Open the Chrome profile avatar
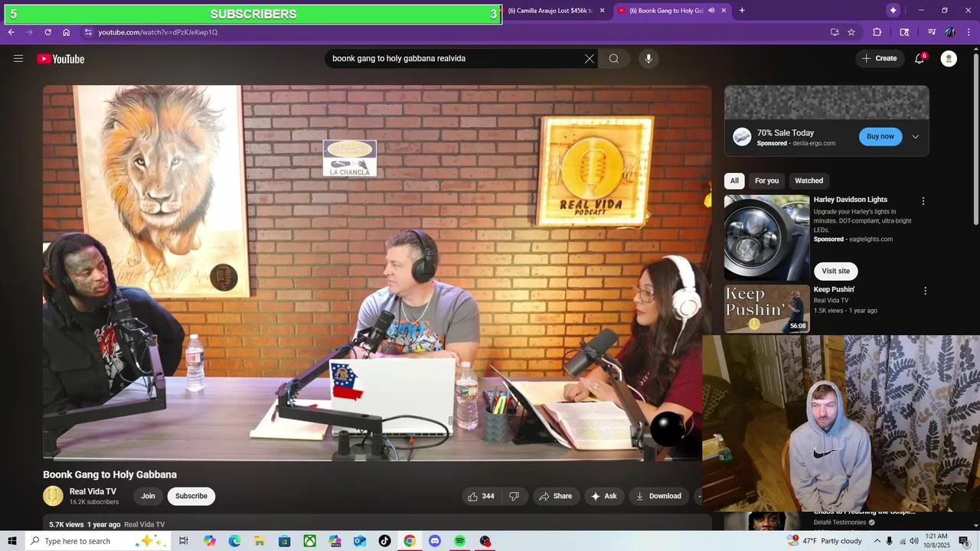The height and width of the screenshot is (551, 980). tap(950, 32)
